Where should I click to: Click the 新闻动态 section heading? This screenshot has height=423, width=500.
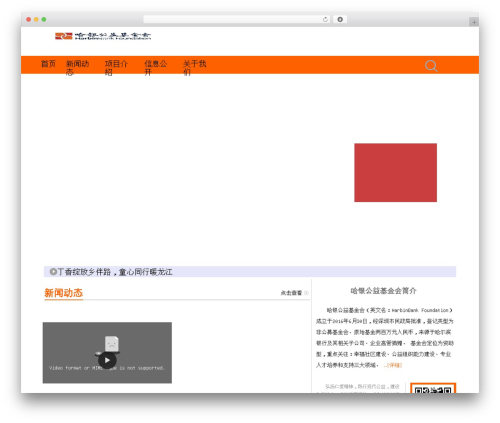(x=63, y=293)
